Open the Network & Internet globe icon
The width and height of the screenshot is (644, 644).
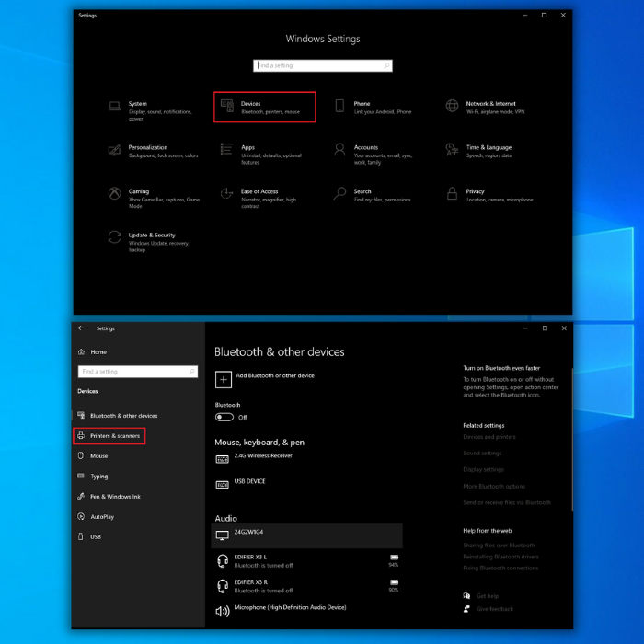[452, 106]
